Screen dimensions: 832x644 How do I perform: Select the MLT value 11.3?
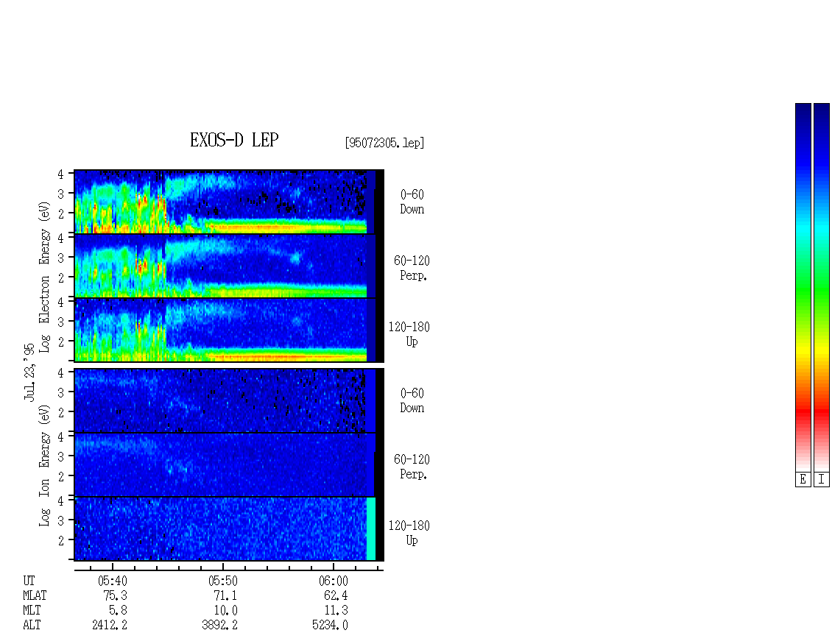(x=336, y=611)
